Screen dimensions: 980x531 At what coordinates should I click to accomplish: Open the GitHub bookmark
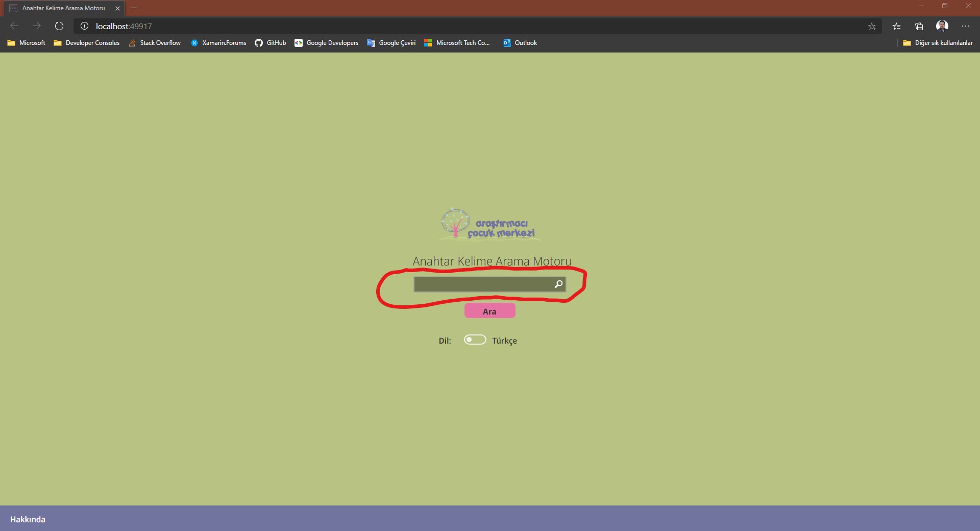271,43
